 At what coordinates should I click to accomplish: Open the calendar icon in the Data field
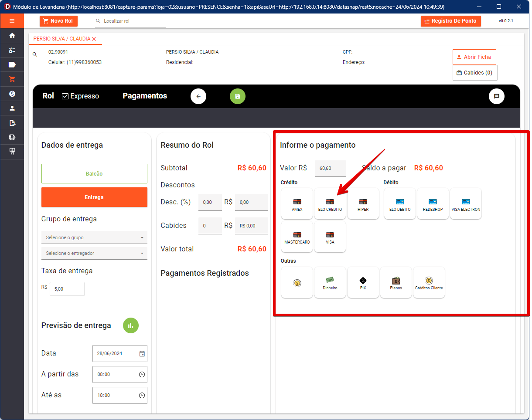(142, 354)
